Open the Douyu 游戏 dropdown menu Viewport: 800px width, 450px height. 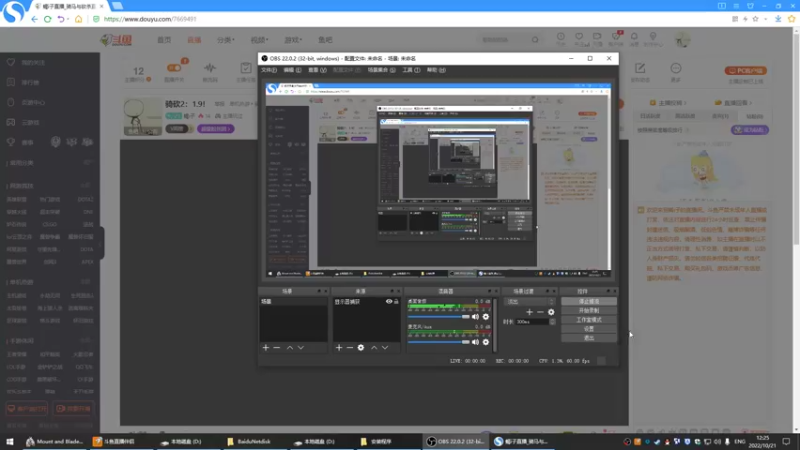[293, 40]
